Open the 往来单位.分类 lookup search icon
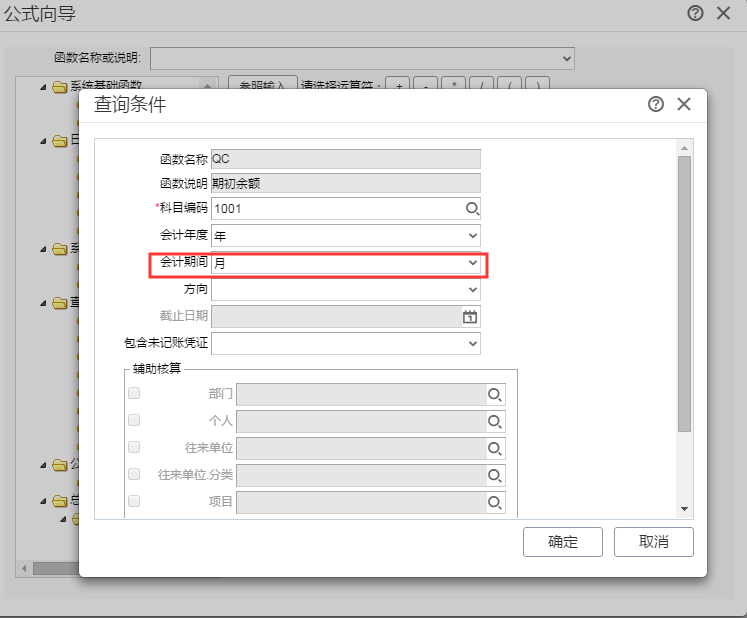This screenshot has height=618, width=747. (x=495, y=476)
